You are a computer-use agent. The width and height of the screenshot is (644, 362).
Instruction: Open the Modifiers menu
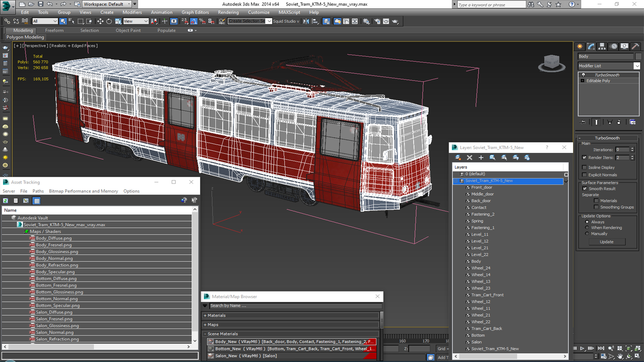132,12
